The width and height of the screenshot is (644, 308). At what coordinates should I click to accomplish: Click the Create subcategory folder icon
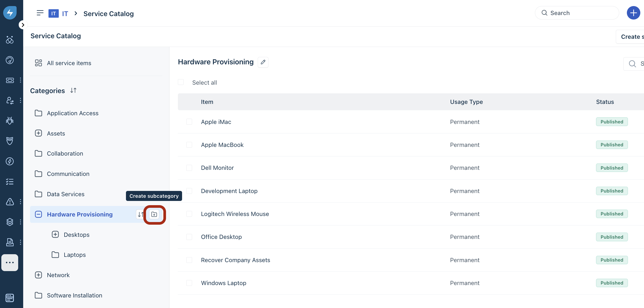pos(154,214)
